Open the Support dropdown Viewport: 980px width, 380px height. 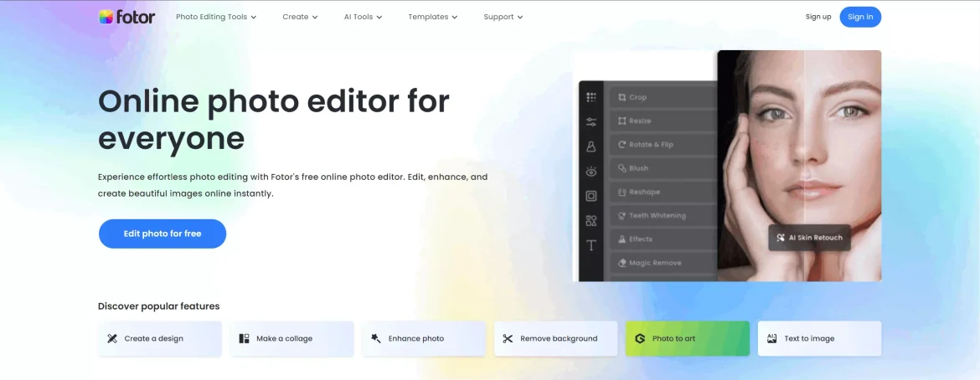pos(503,17)
